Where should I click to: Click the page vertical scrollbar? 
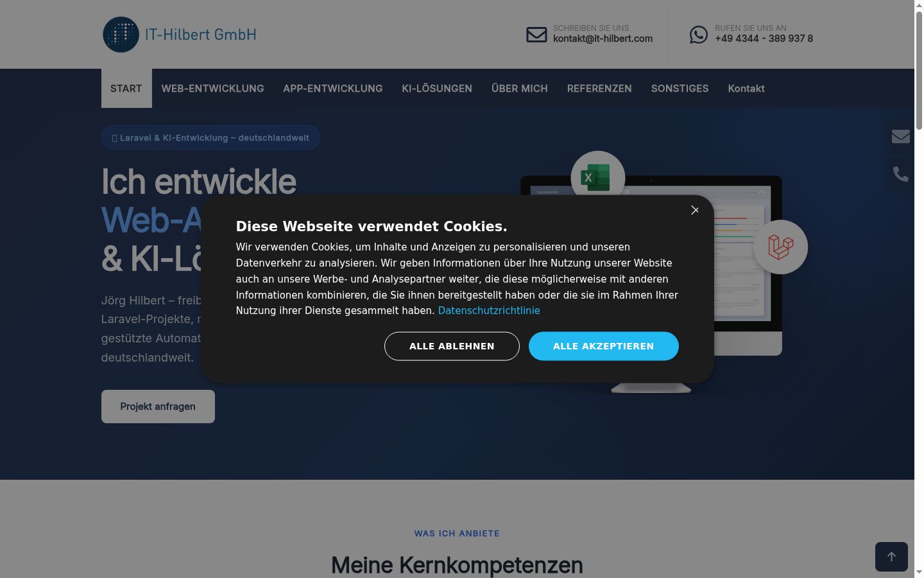click(919, 289)
